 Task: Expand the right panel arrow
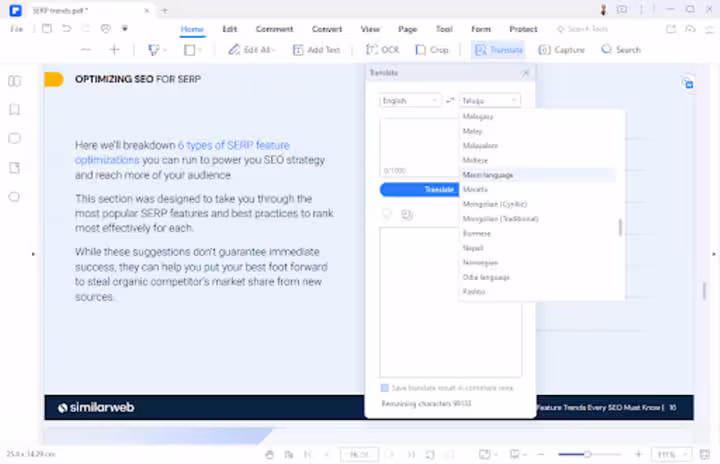714,254
